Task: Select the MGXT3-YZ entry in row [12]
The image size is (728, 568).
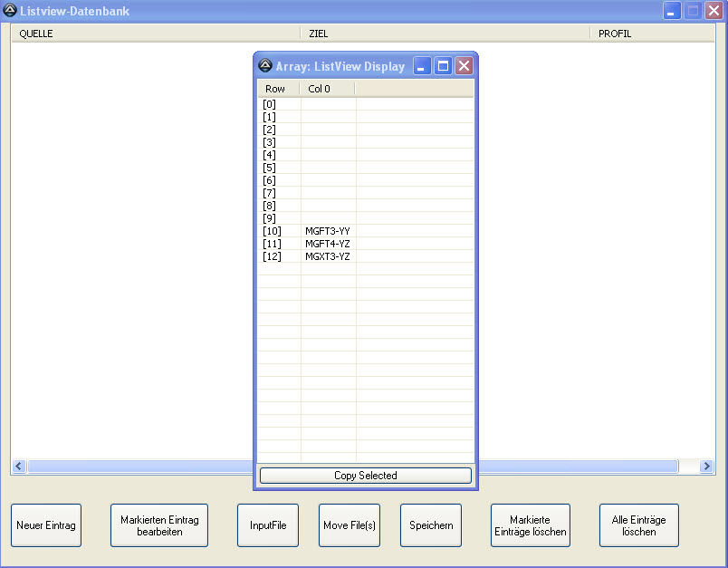Action: [x=327, y=256]
